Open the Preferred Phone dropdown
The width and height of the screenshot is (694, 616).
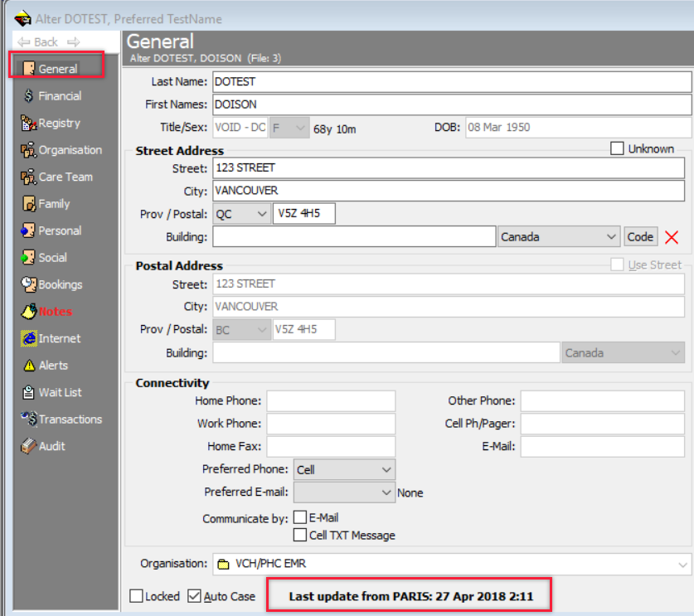point(386,470)
